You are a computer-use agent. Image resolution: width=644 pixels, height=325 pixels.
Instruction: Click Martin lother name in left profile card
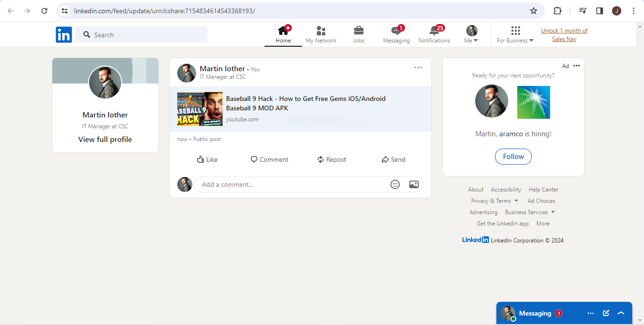coord(105,115)
